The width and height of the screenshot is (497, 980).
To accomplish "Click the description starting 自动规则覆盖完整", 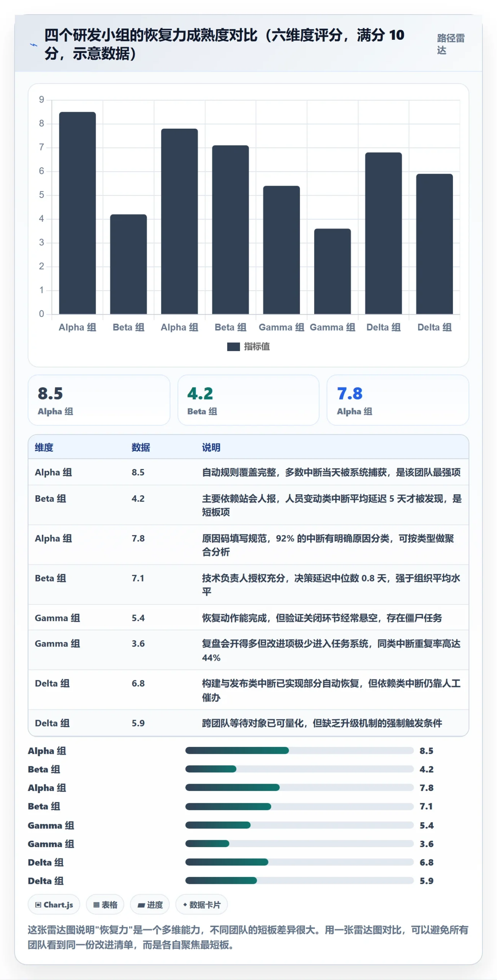I will (x=331, y=472).
